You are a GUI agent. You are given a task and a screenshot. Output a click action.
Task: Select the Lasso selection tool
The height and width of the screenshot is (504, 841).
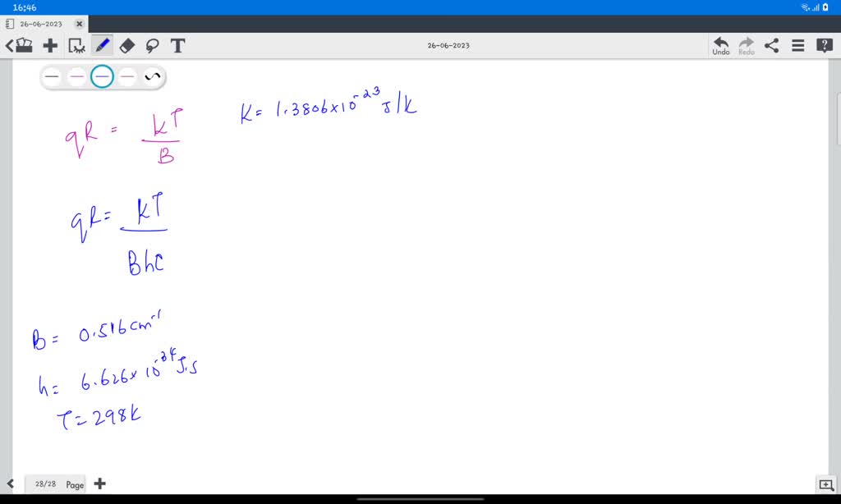152,46
